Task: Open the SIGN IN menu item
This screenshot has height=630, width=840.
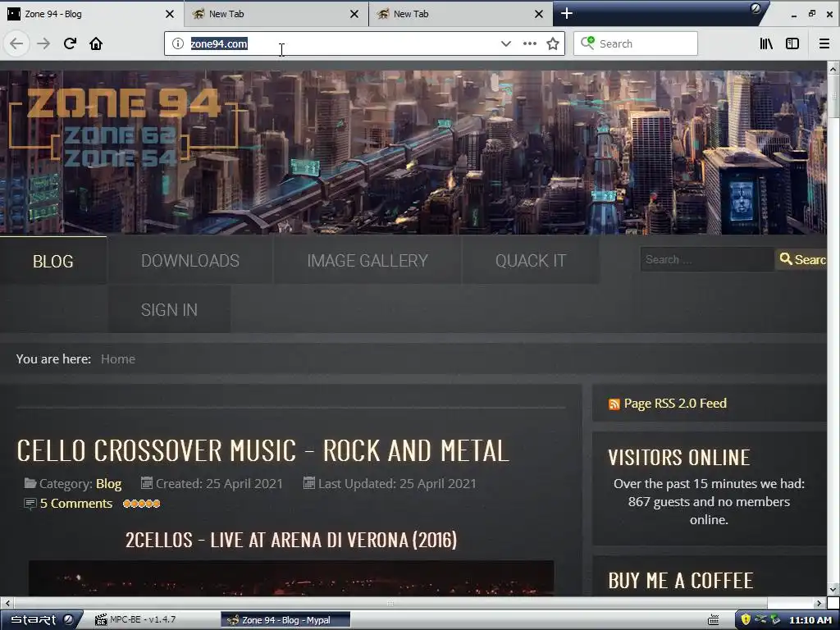Action: tap(169, 309)
